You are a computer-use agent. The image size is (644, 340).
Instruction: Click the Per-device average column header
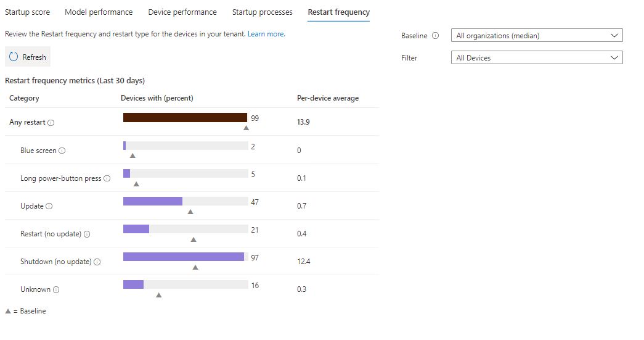tap(328, 98)
